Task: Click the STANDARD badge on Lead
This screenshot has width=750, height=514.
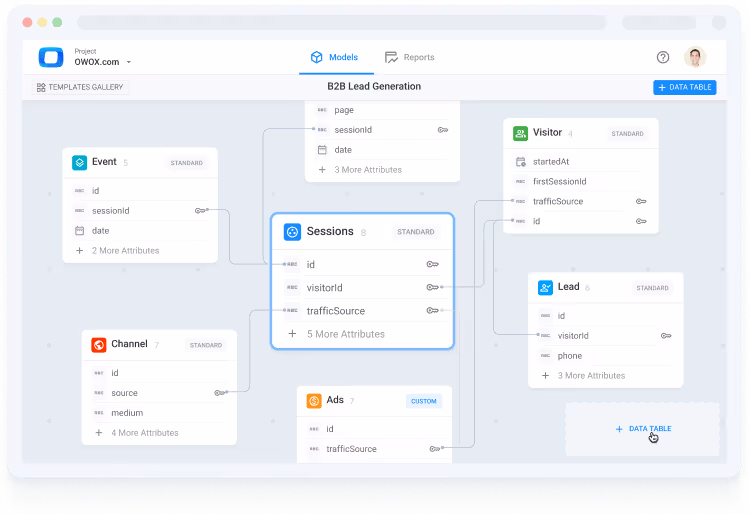Action: click(x=652, y=288)
